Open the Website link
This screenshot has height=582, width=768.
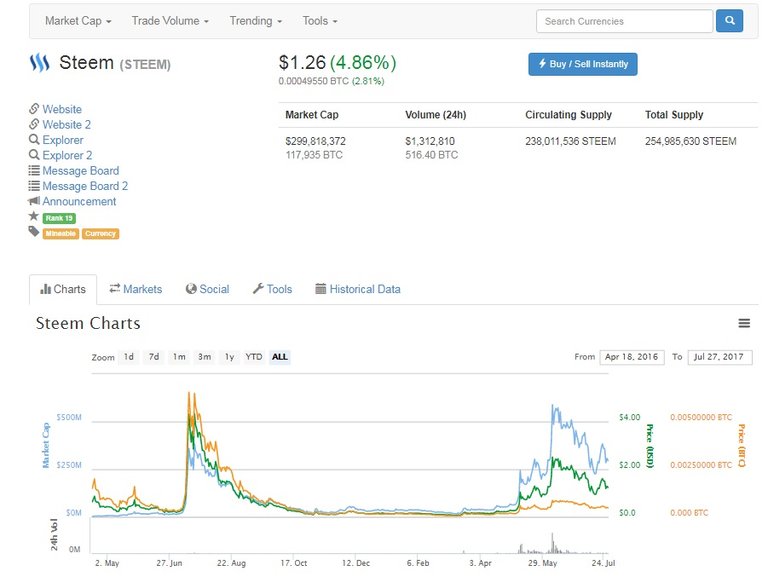[x=62, y=109]
